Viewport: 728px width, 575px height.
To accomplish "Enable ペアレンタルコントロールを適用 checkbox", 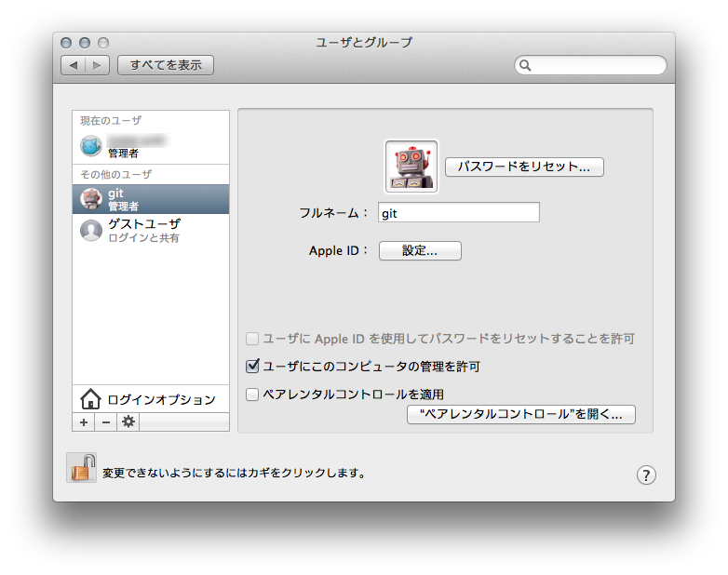I will click(x=252, y=394).
